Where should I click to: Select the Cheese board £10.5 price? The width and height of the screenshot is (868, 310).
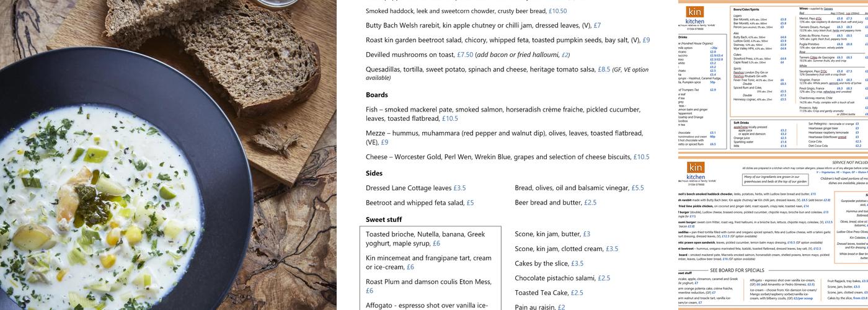641,157
